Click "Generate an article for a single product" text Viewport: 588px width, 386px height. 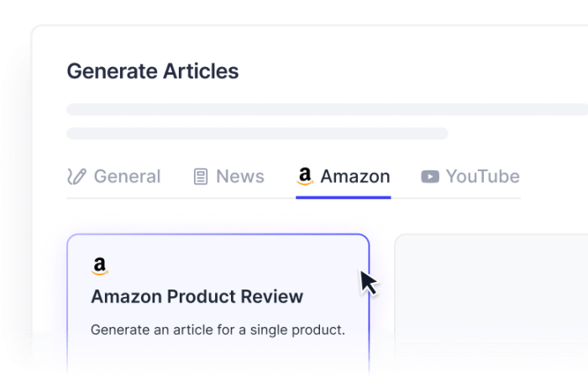[218, 330]
